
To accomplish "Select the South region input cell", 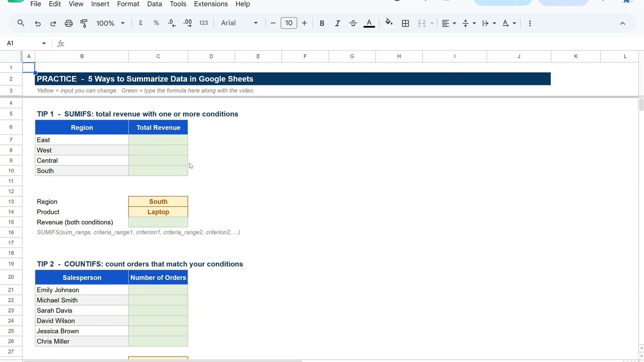I will 158,202.
